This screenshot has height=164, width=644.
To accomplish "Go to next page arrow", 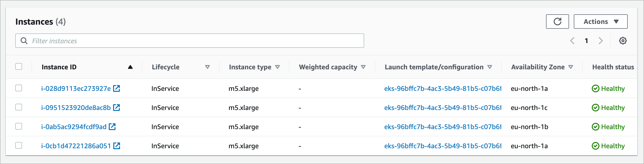I will pyautogui.click(x=600, y=41).
